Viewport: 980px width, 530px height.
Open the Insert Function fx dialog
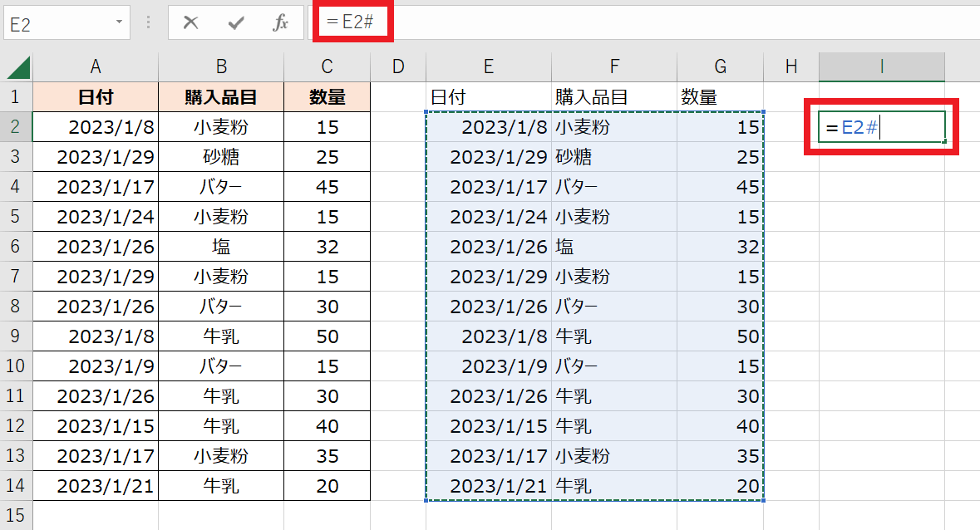[281, 23]
